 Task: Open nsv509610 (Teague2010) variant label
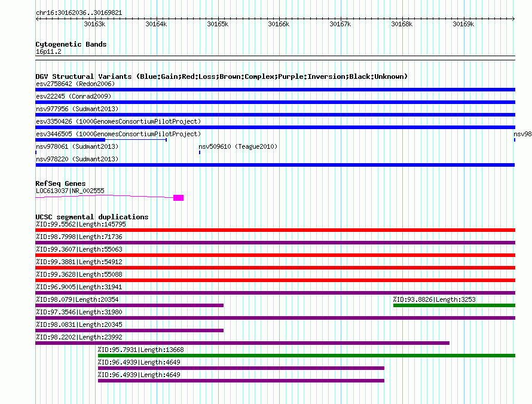click(238, 146)
